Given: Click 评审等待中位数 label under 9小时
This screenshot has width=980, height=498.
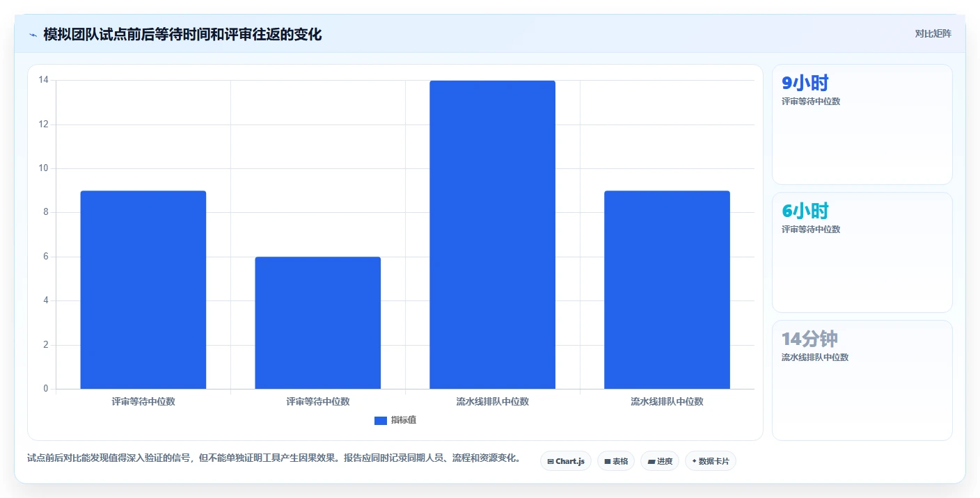Looking at the screenshot, I should (811, 102).
